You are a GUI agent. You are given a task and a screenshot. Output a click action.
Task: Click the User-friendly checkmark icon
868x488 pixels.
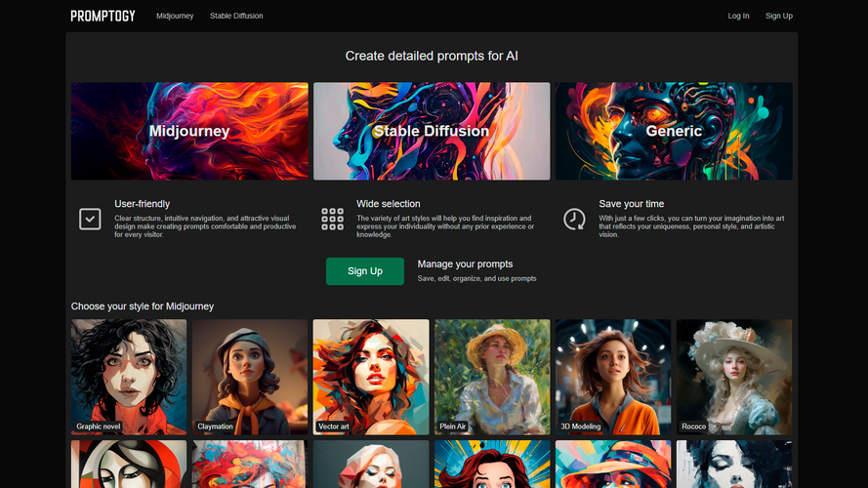[x=90, y=219]
